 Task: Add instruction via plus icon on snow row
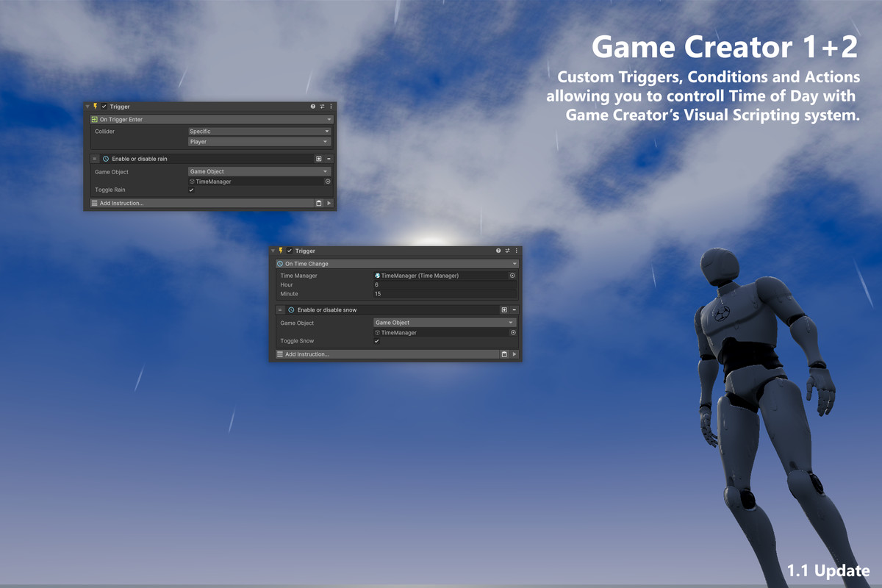coord(504,310)
